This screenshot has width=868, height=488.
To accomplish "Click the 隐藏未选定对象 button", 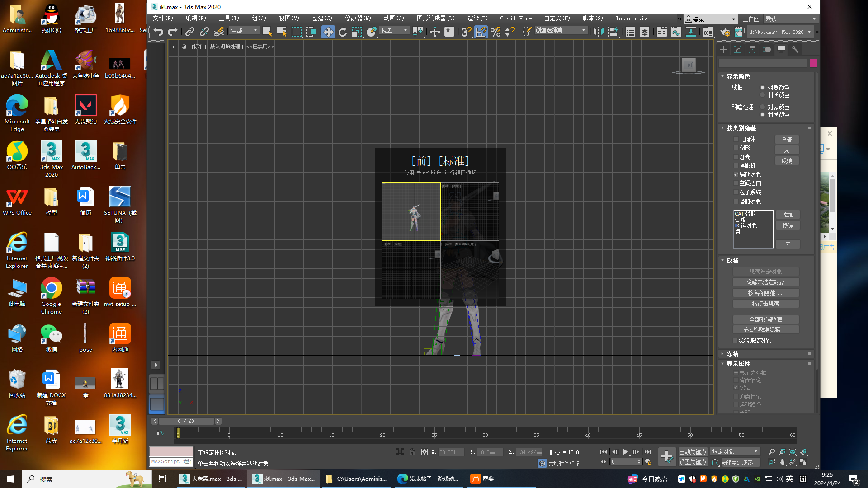I will [x=765, y=282].
